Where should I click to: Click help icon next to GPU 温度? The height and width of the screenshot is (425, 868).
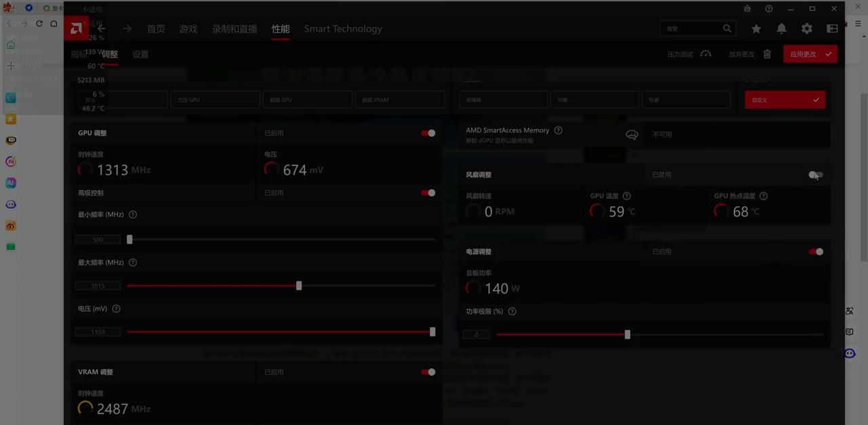627,196
